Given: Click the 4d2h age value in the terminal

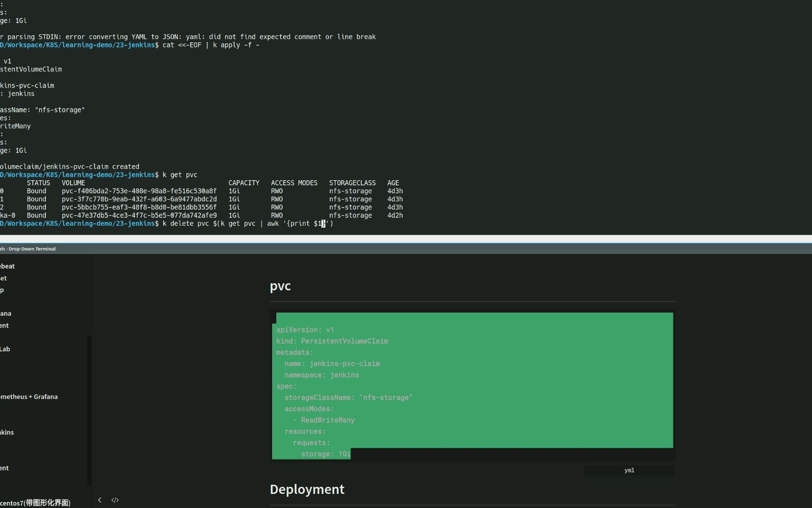Looking at the screenshot, I should (395, 215).
